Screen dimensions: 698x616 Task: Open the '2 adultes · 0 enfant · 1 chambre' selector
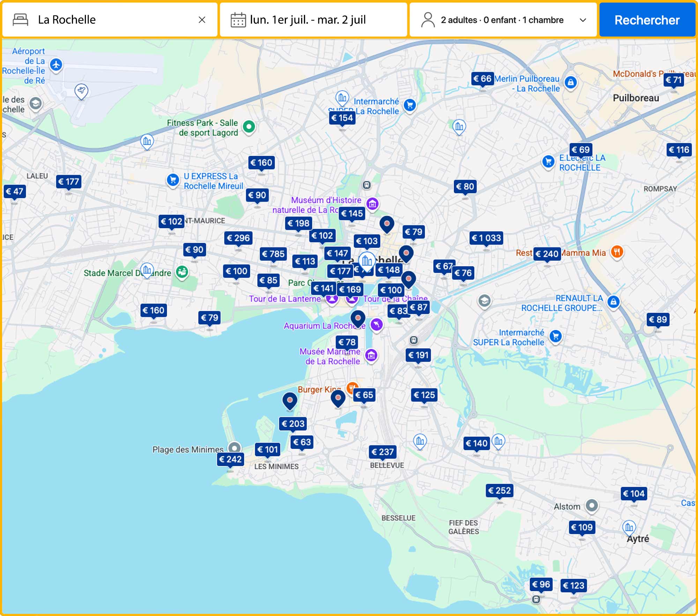[502, 20]
